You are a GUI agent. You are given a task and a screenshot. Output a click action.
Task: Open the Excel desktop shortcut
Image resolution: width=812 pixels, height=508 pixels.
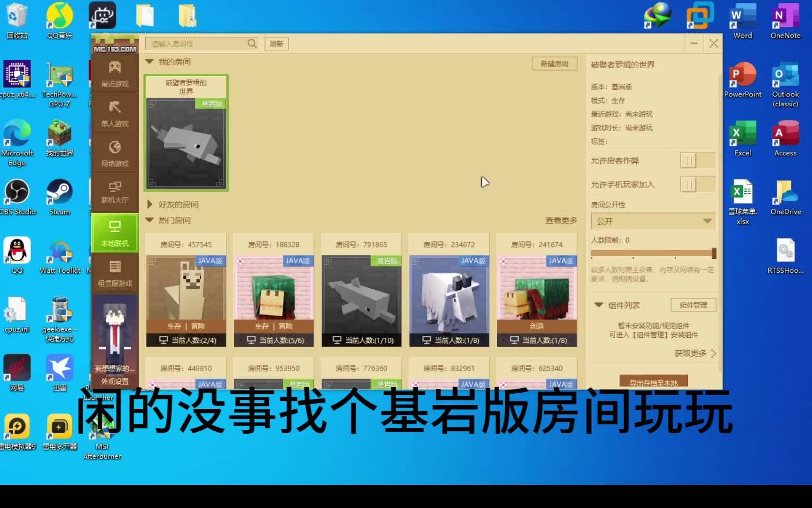coord(743,139)
